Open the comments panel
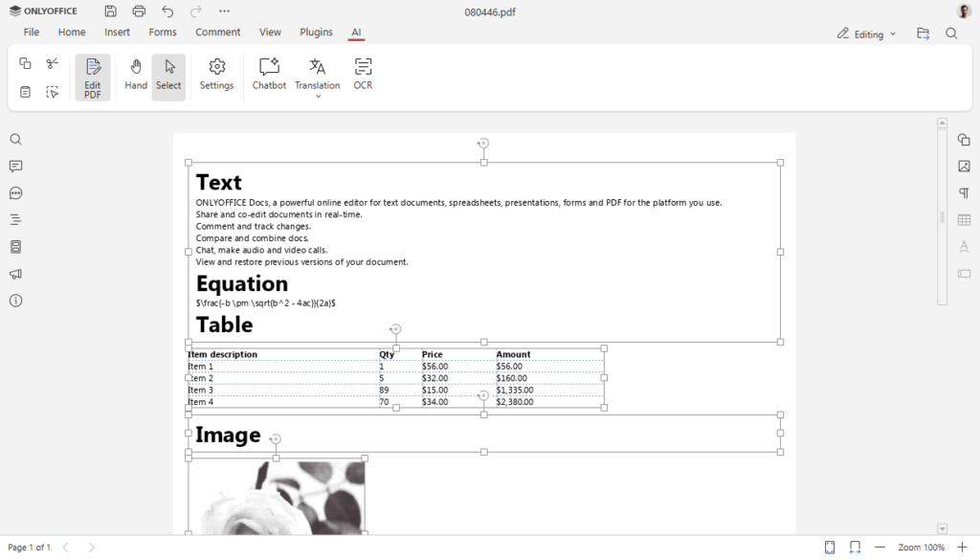980x560 pixels. pyautogui.click(x=13, y=166)
